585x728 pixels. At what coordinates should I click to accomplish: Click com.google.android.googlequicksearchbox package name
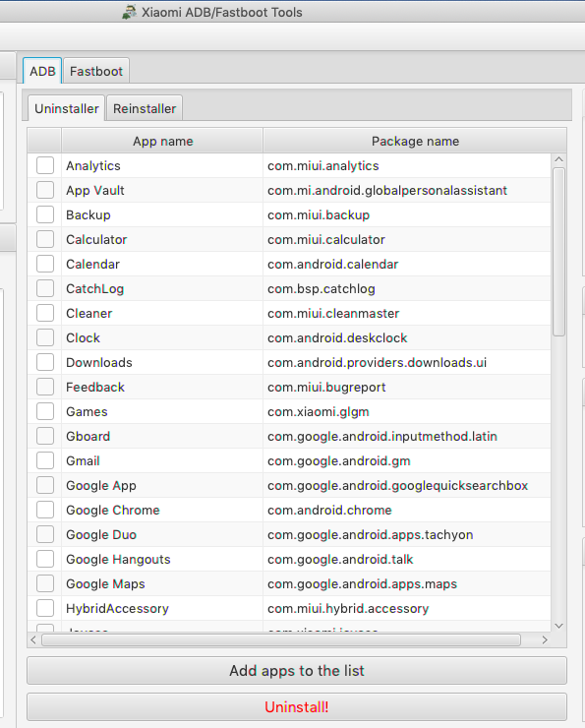(397, 486)
